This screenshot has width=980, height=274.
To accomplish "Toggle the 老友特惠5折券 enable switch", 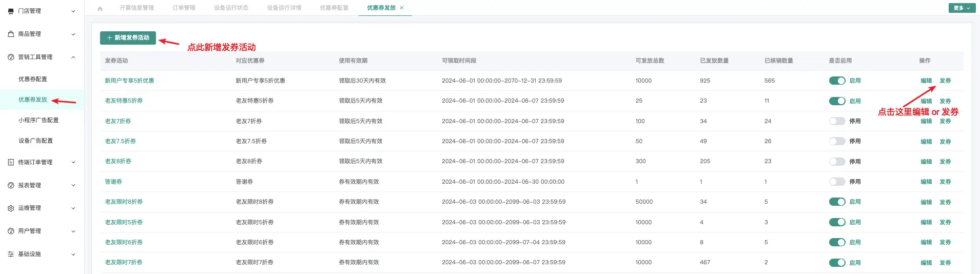I will (837, 101).
